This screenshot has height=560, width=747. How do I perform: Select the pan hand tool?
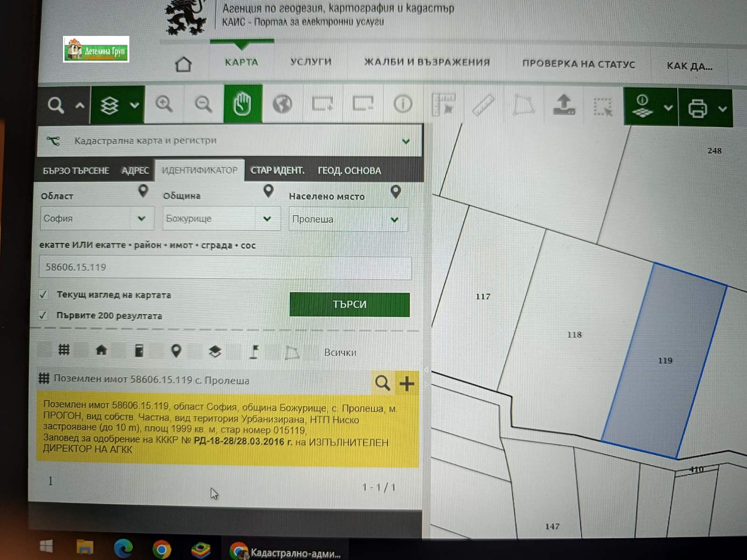242,104
